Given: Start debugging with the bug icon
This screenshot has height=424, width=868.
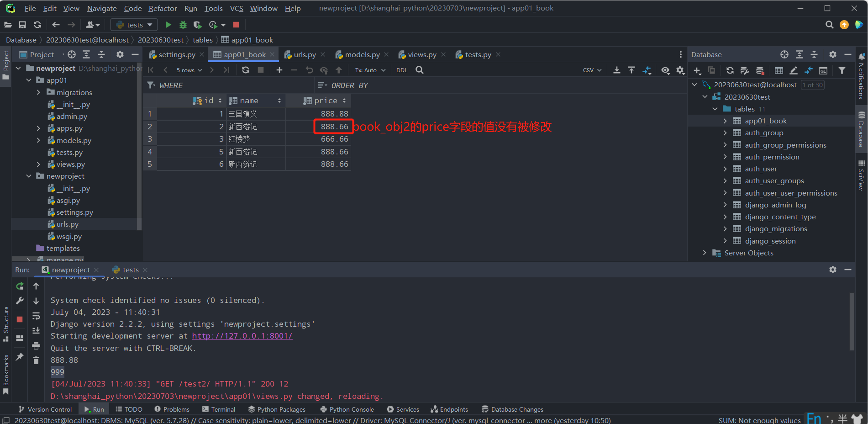Looking at the screenshot, I should (x=183, y=25).
